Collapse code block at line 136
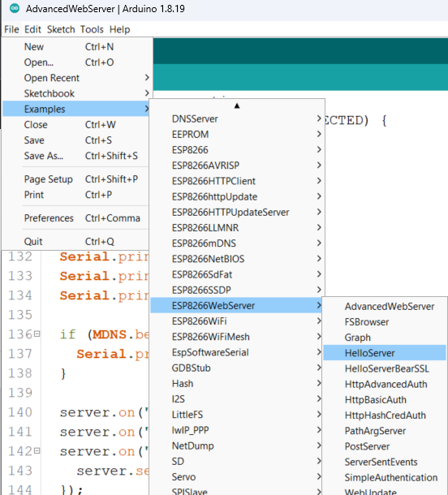The image size is (448, 495). pyautogui.click(x=37, y=334)
